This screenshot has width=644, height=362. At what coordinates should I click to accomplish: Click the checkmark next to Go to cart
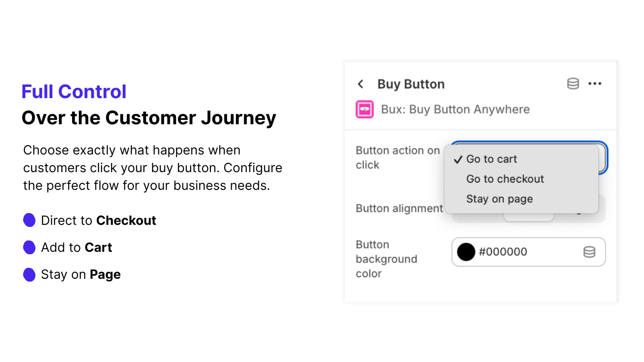coord(458,160)
